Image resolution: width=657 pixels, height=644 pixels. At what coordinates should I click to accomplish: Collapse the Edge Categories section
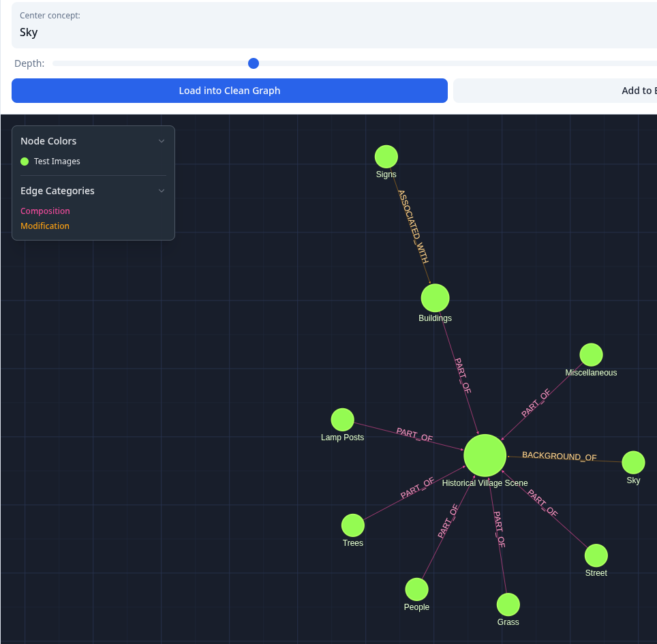[x=162, y=191]
